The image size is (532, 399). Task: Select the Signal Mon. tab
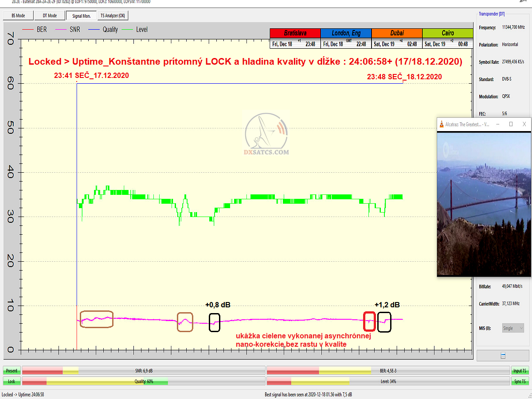click(81, 15)
